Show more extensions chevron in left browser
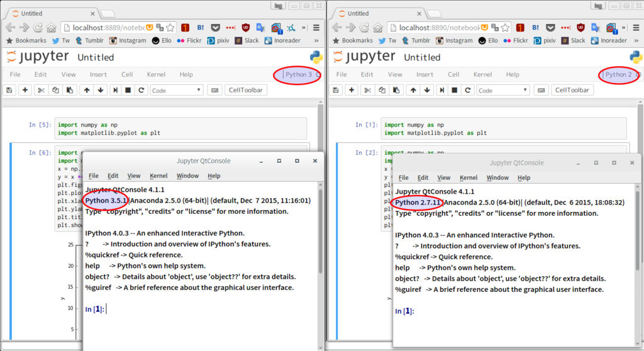The image size is (644, 351). [304, 28]
